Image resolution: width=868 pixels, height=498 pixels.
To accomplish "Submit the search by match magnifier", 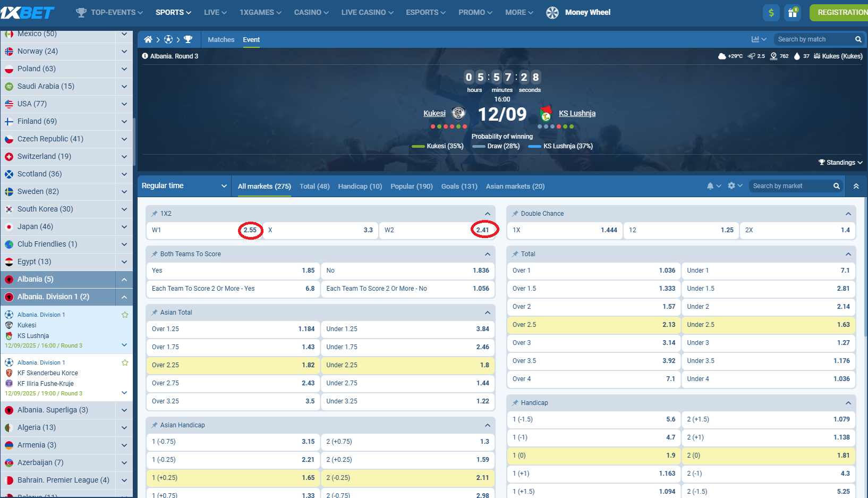I will pyautogui.click(x=858, y=39).
